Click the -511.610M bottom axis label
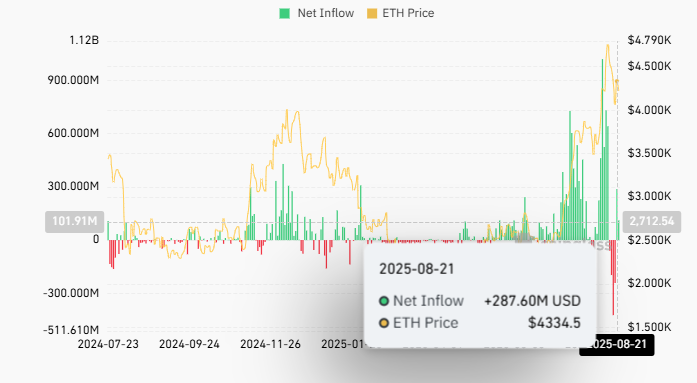The image size is (697, 383). tap(71, 330)
